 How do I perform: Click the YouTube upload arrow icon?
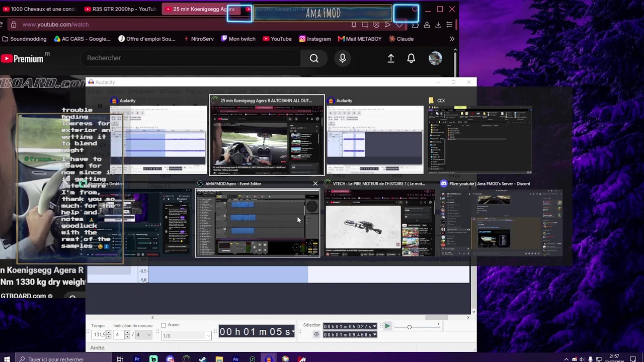[x=391, y=58]
